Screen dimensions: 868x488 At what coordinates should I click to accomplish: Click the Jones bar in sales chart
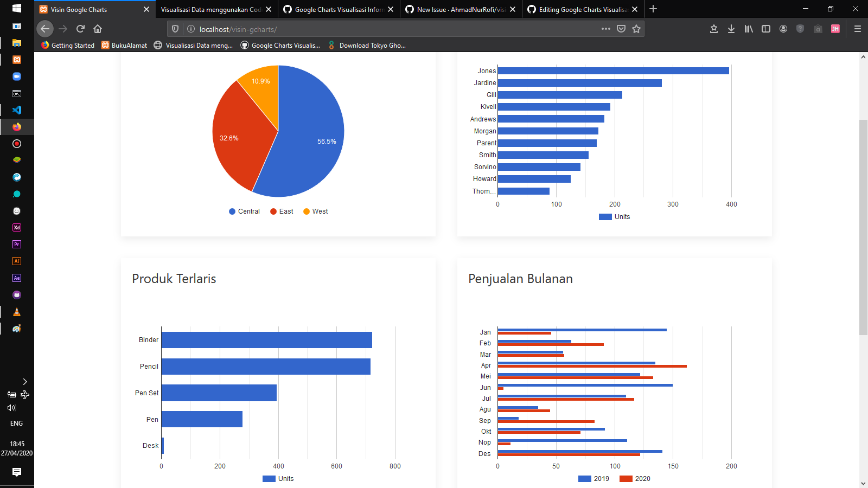[x=613, y=70]
